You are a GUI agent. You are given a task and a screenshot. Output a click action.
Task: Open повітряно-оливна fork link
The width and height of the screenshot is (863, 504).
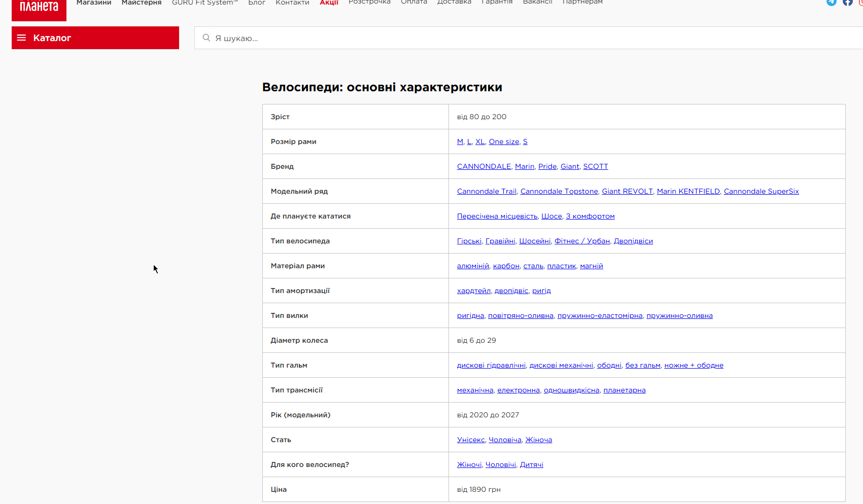[x=521, y=315]
